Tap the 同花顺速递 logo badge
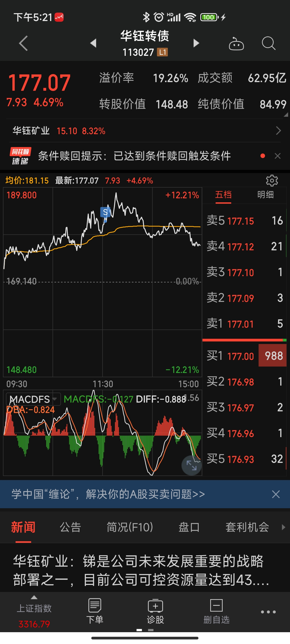 (x=20, y=156)
